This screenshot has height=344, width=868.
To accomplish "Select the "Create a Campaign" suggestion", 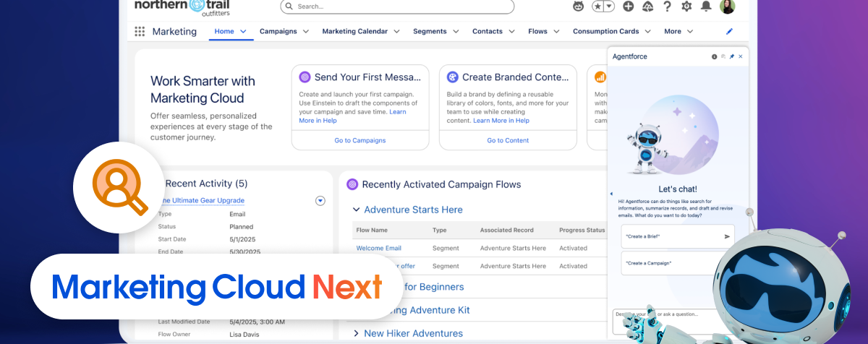I will 678,263.
